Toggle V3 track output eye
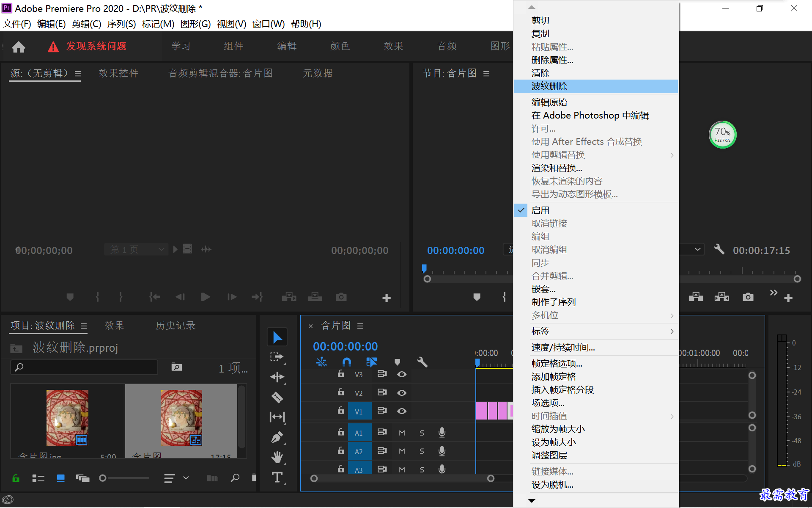This screenshot has height=508, width=812. (402, 374)
